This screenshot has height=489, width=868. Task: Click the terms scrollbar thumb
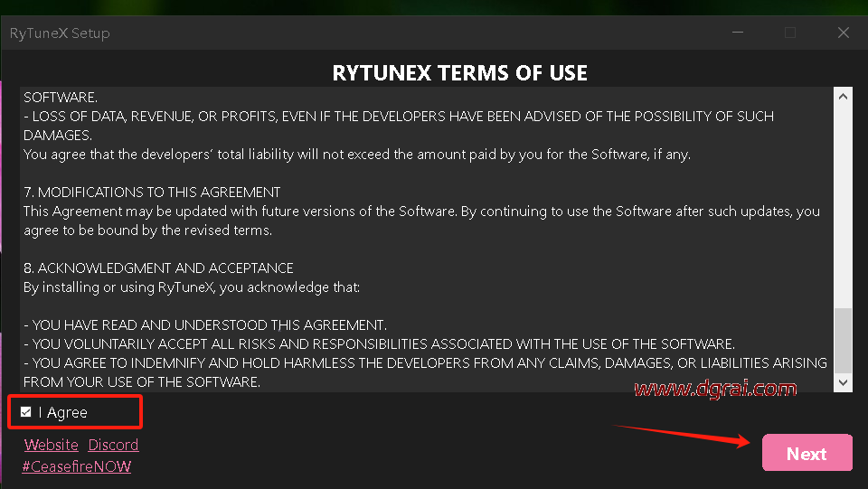coord(843,339)
